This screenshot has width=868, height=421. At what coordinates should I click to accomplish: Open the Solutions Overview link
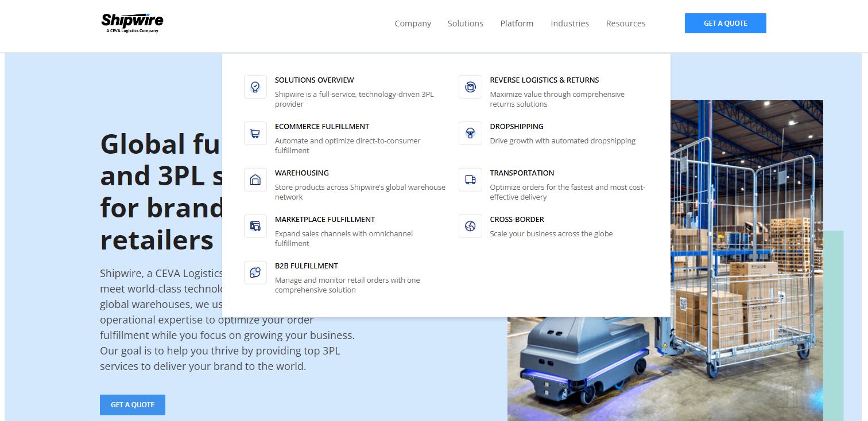click(315, 80)
